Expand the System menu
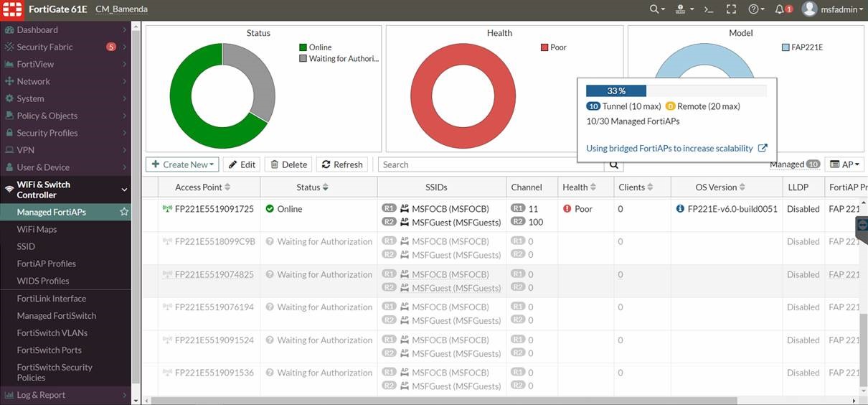Screen dimensions: 868x405 click(124, 98)
